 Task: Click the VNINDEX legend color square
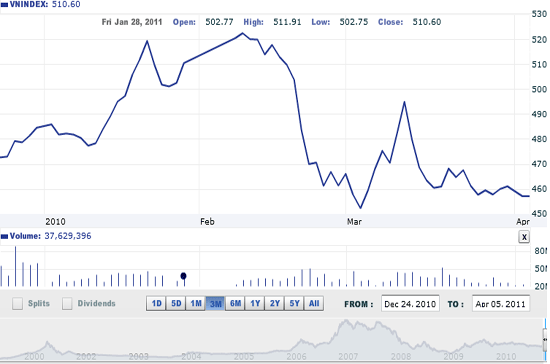4,5
